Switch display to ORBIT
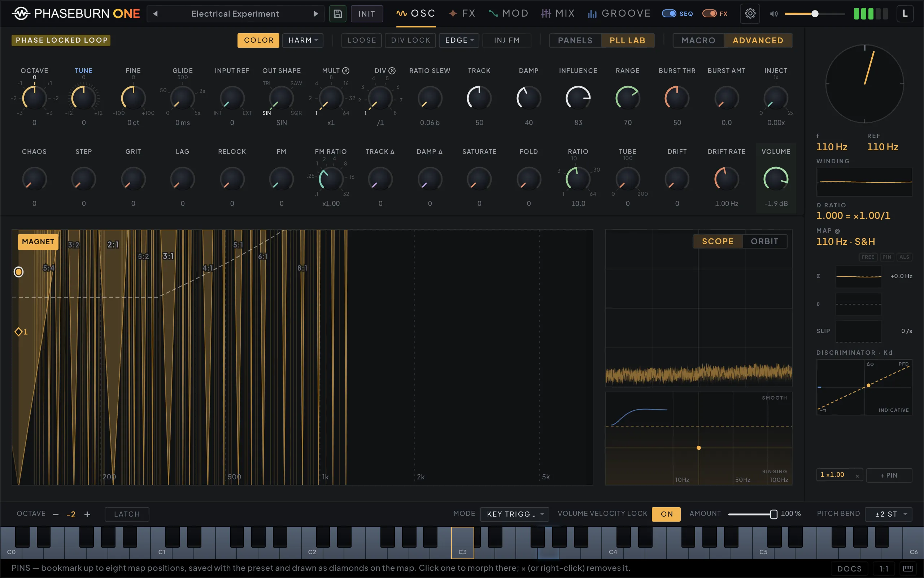Viewport: 924px width, 578px height. (764, 241)
